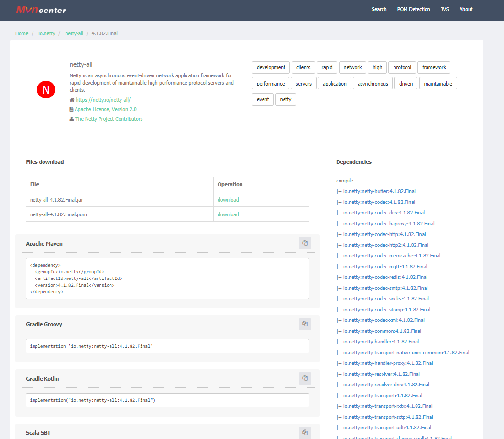
Task: Select the clients tag
Action: pos(304,67)
